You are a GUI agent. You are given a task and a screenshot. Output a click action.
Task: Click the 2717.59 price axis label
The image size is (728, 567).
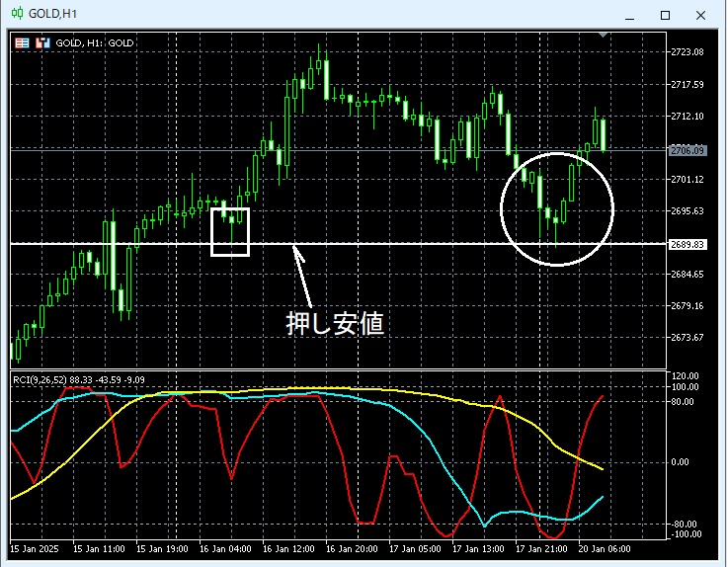[688, 85]
